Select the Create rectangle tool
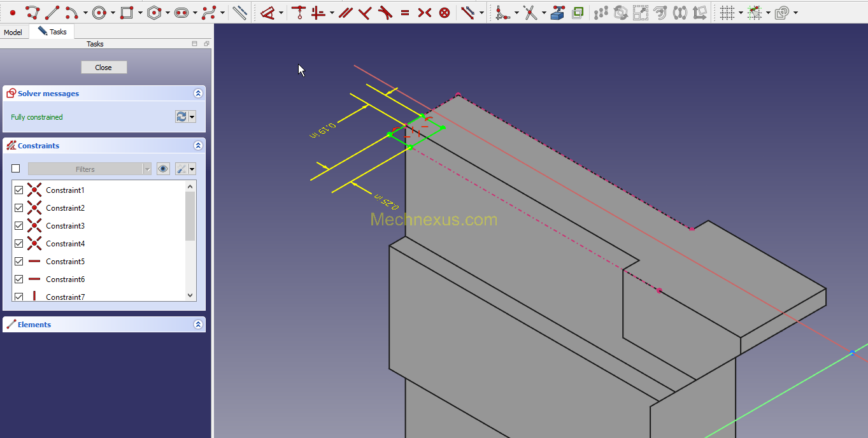This screenshot has height=438, width=868. 126,12
